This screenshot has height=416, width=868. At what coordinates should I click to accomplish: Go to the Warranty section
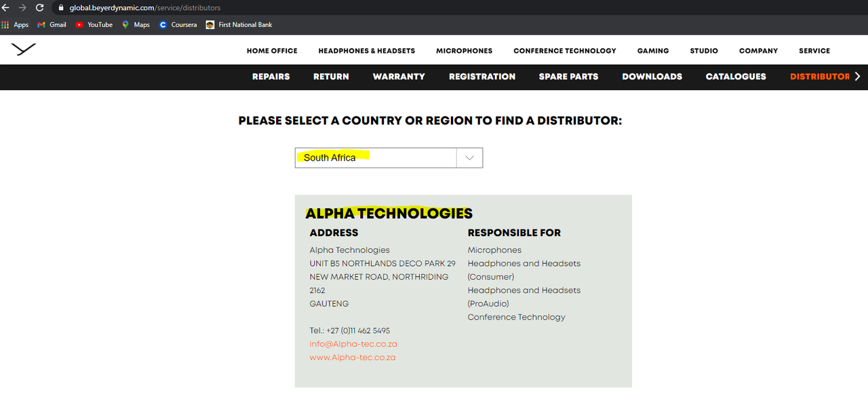click(x=399, y=77)
